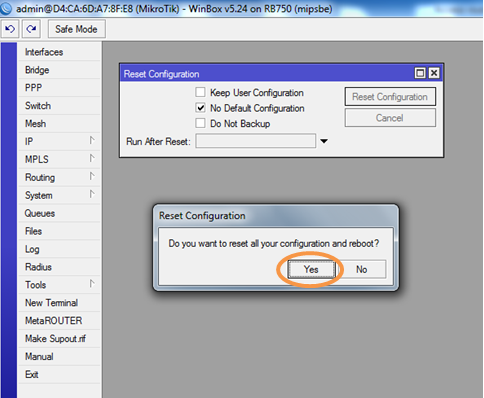The width and height of the screenshot is (484, 398).
Task: Click the confirmation question text
Action: pyautogui.click(x=274, y=244)
